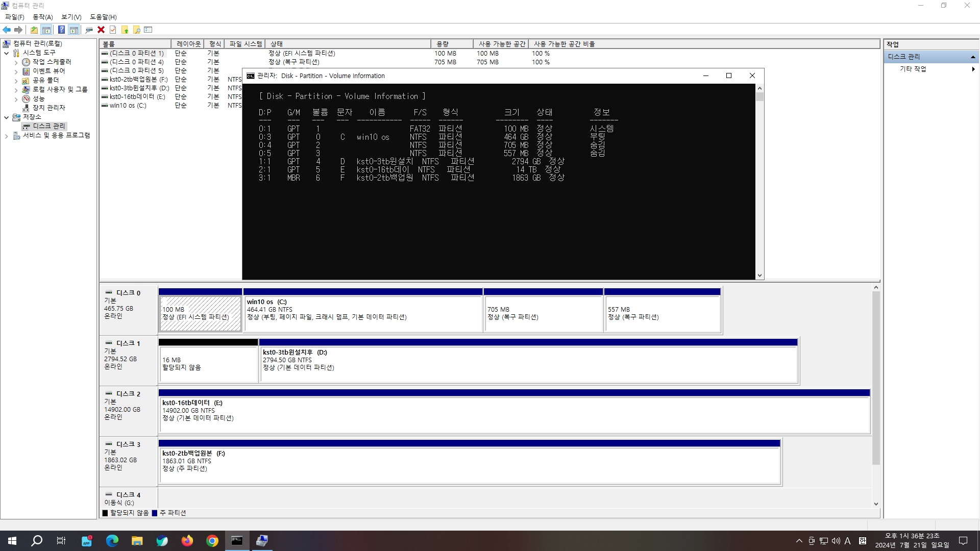Screen dimensions: 980x551
Task: Expand 서비스 및 응용 프로그램 node
Action: click(x=6, y=136)
